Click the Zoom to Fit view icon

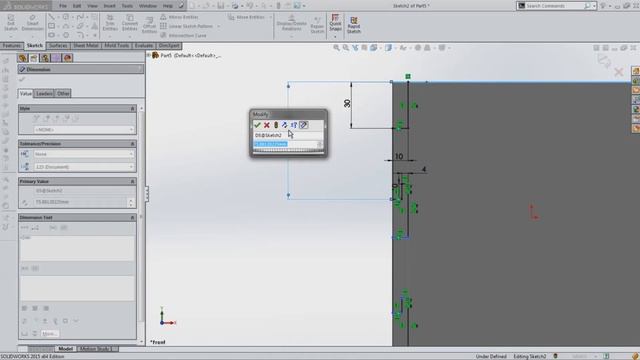[336, 48]
